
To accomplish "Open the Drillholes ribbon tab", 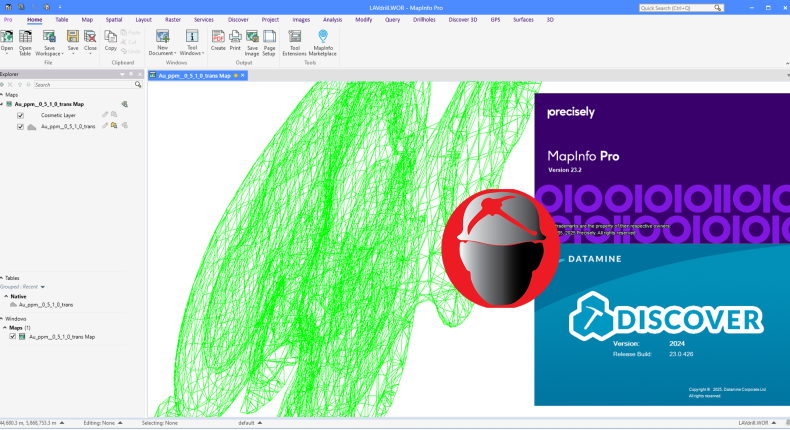I will click(424, 20).
